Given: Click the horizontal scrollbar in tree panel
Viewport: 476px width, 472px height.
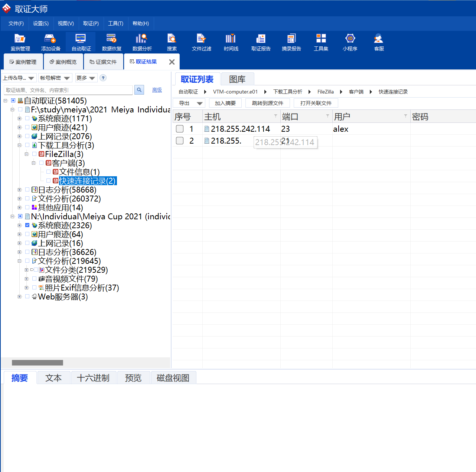Looking at the screenshot, I should (37, 363).
